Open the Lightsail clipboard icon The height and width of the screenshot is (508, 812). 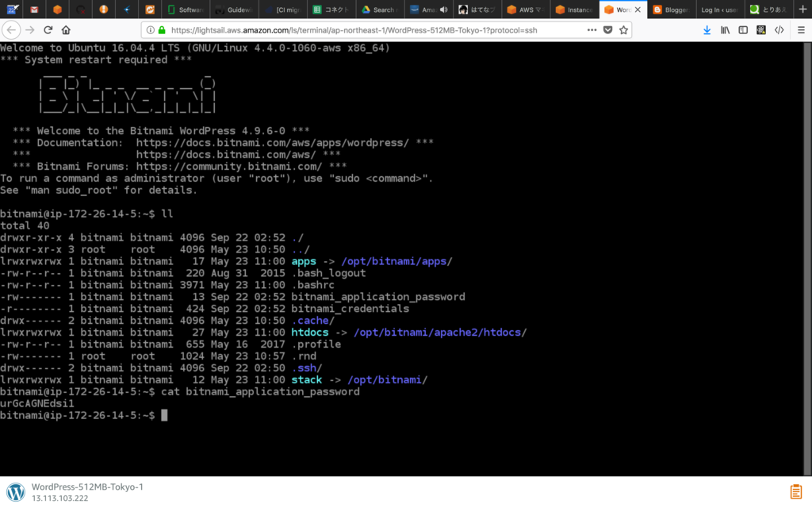[796, 491]
